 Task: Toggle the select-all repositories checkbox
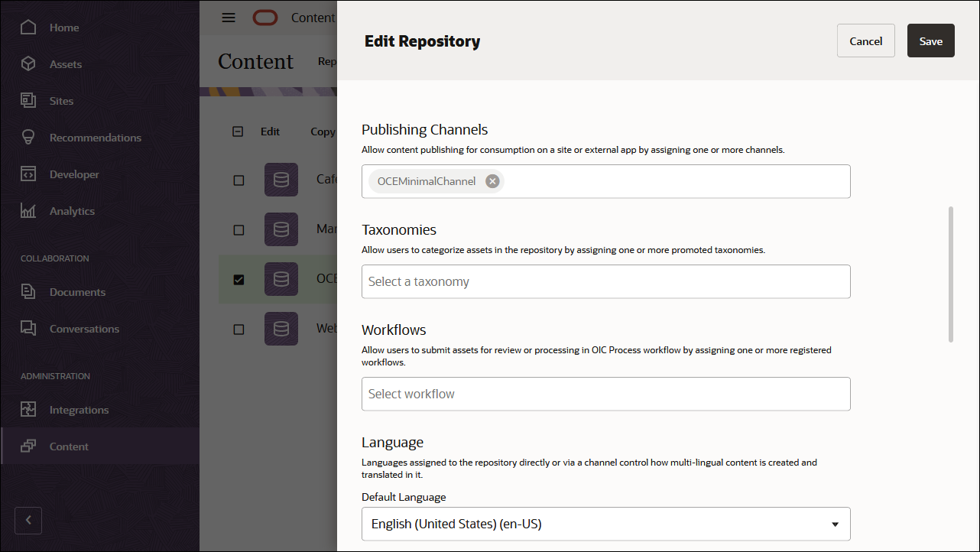pos(237,132)
